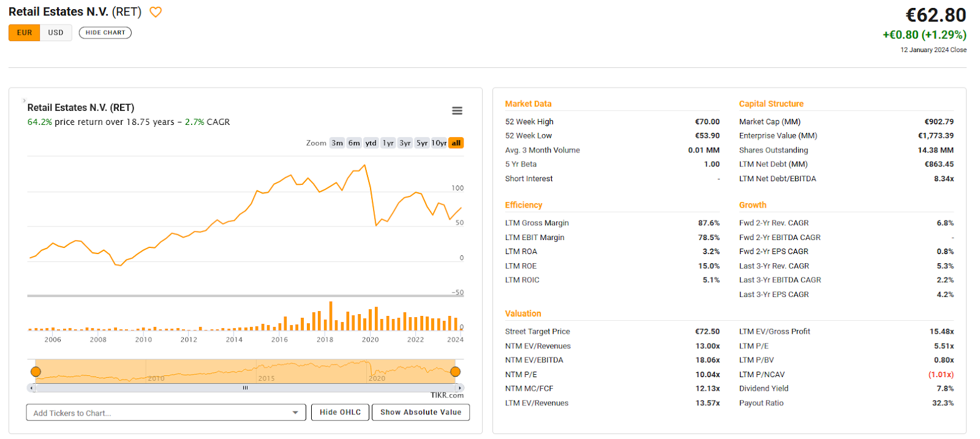This screenshot has height=439, width=980.
Task: Open the chart hamburger context menu
Action: pos(457,111)
